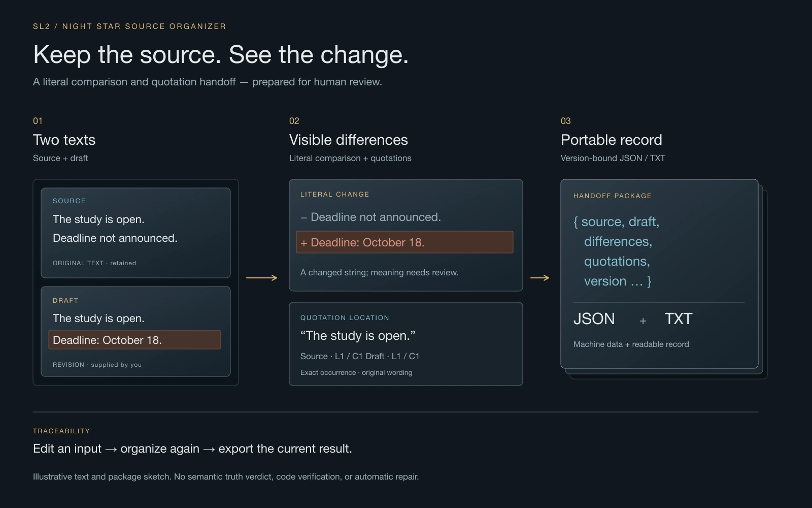Click the quoted “The study is open.” text

coord(358,336)
